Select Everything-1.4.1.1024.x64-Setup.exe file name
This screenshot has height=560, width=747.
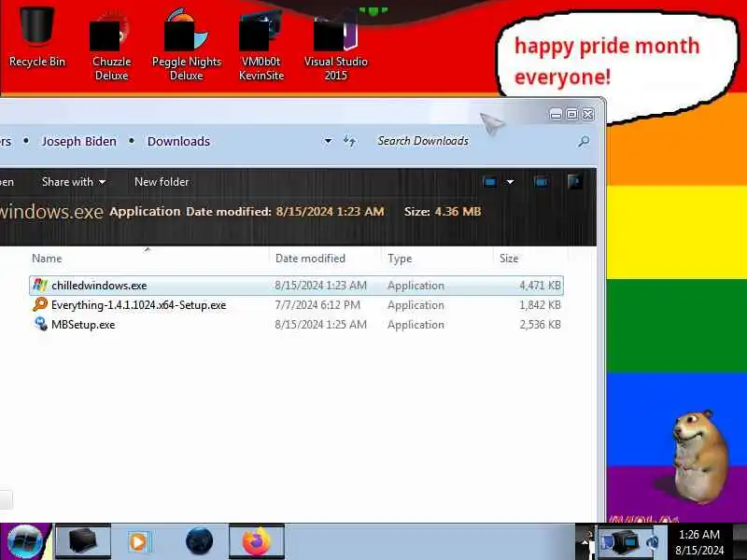point(138,305)
